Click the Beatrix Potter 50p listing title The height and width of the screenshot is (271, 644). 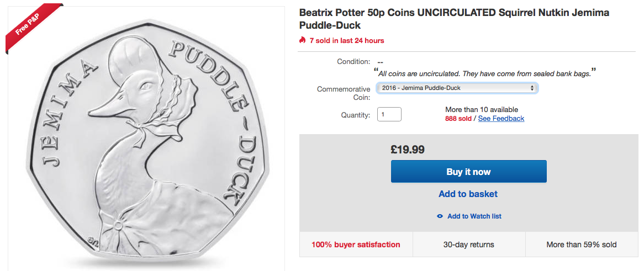point(453,19)
